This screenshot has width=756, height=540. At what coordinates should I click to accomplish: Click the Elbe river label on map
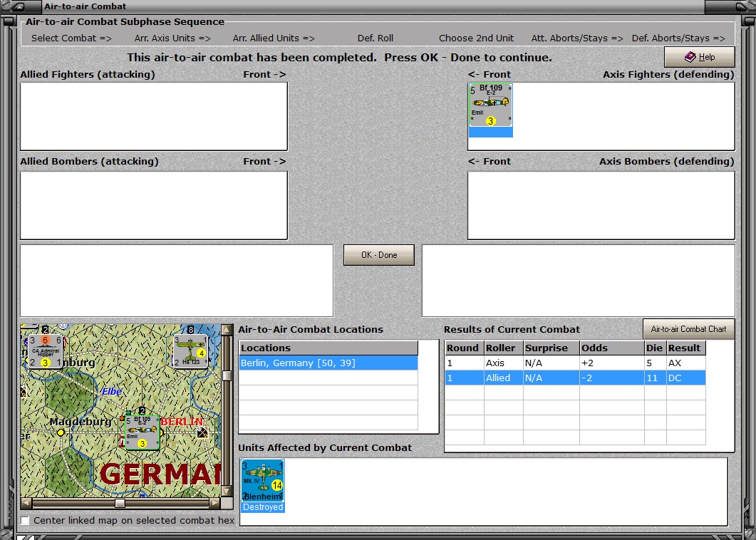[x=112, y=392]
